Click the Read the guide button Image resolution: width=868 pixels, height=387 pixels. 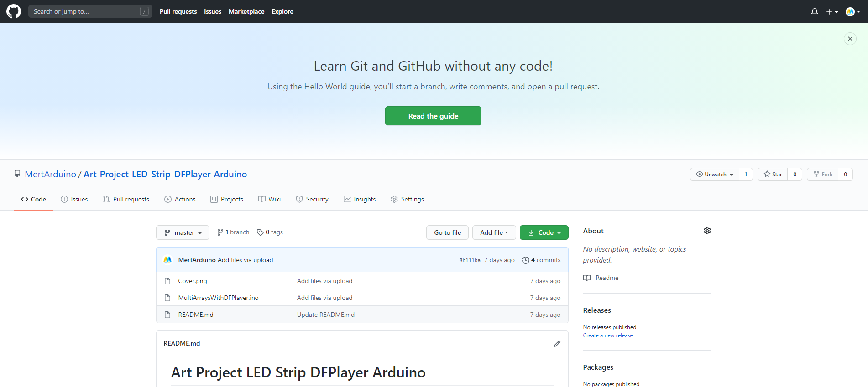tap(433, 116)
